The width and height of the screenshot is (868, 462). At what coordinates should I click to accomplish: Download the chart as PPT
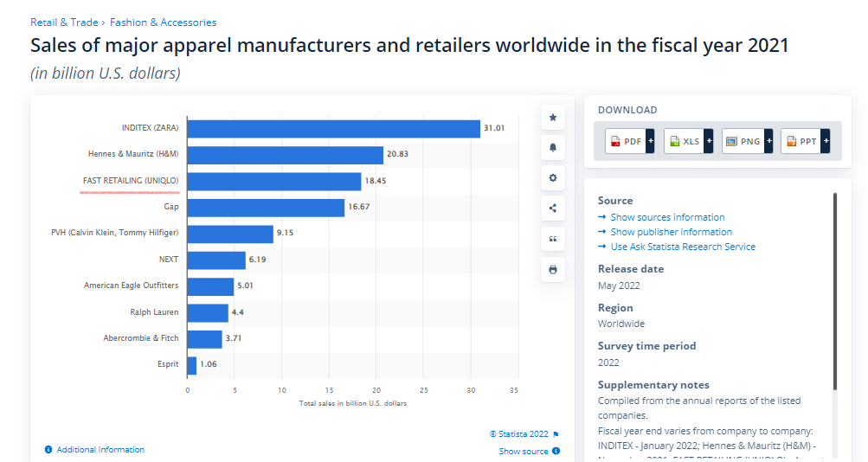pyautogui.click(x=805, y=141)
